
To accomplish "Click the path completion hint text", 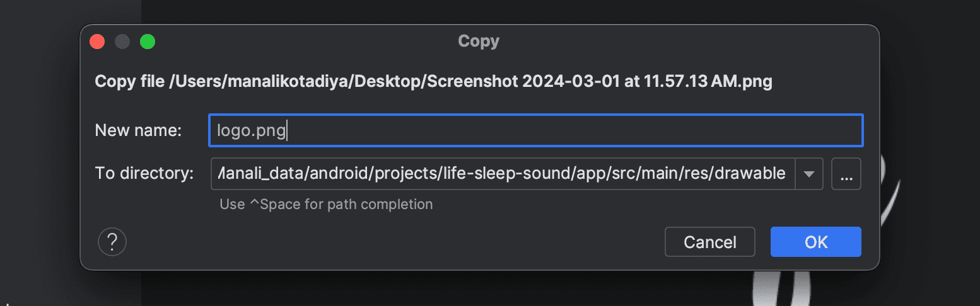I will pos(326,204).
